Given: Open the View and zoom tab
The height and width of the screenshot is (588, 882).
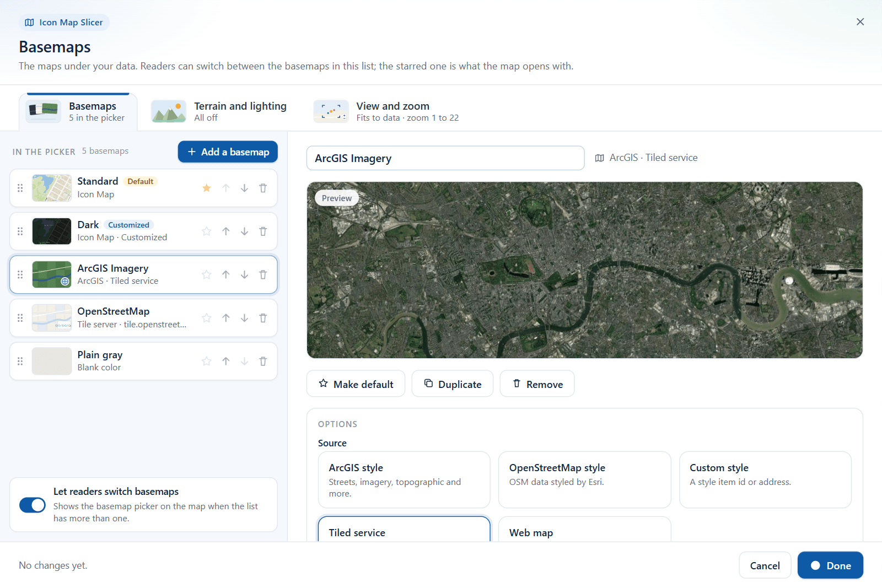Looking at the screenshot, I should pyautogui.click(x=386, y=112).
